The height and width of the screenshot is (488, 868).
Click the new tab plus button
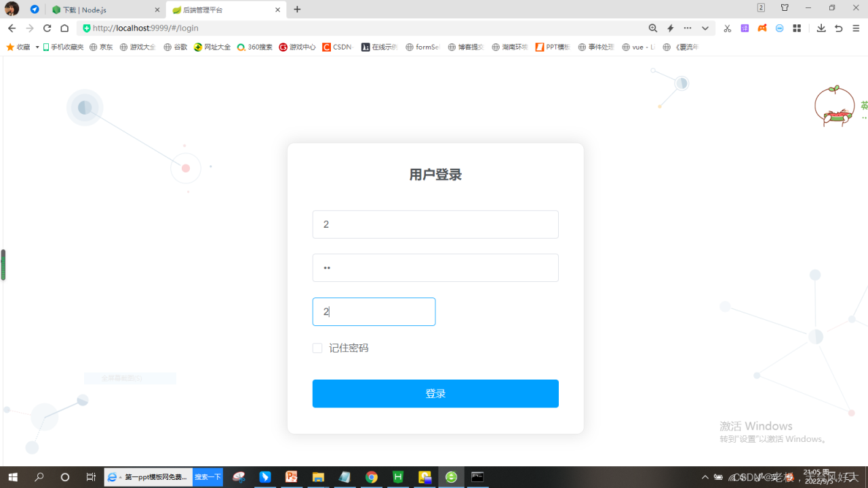(x=297, y=9)
